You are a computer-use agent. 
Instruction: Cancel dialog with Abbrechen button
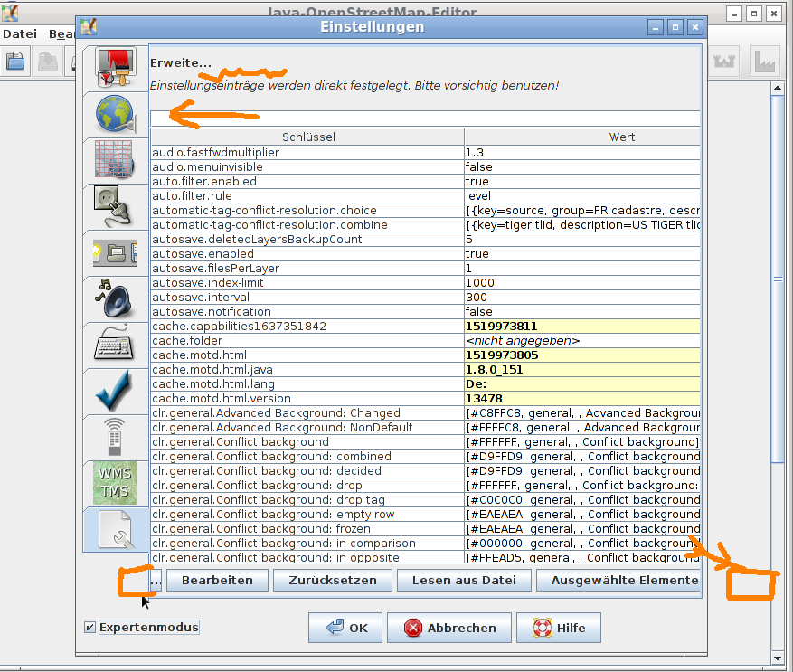(449, 628)
